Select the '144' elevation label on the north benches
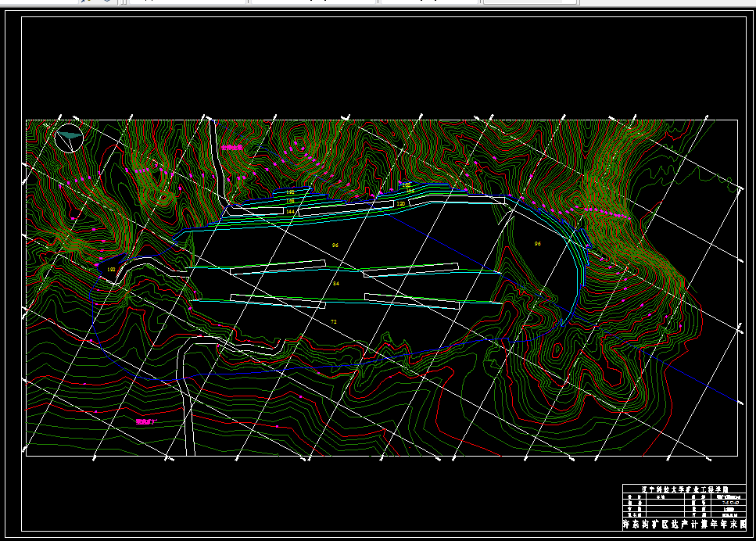 point(290,212)
